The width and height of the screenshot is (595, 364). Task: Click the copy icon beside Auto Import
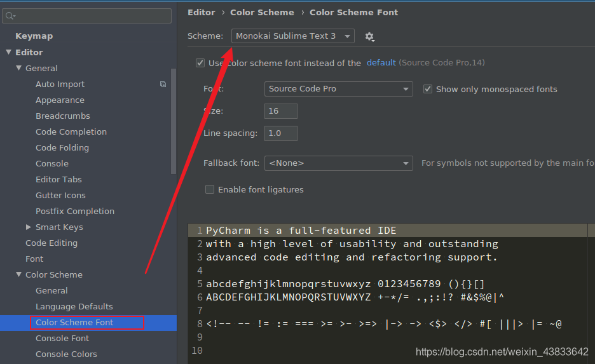[163, 84]
